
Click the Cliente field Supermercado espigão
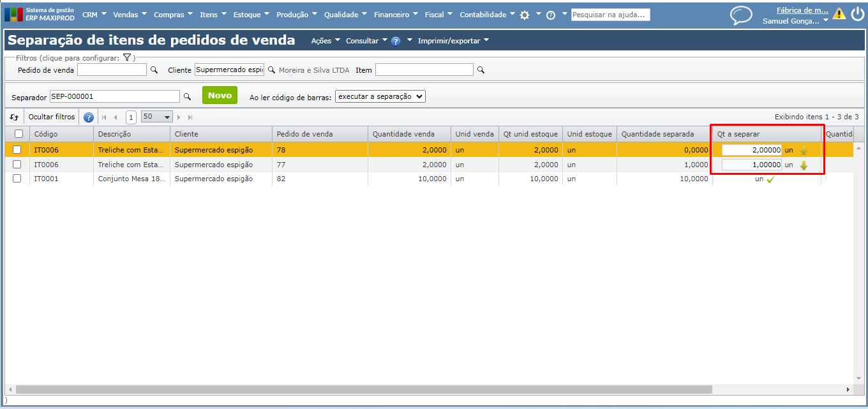point(230,70)
